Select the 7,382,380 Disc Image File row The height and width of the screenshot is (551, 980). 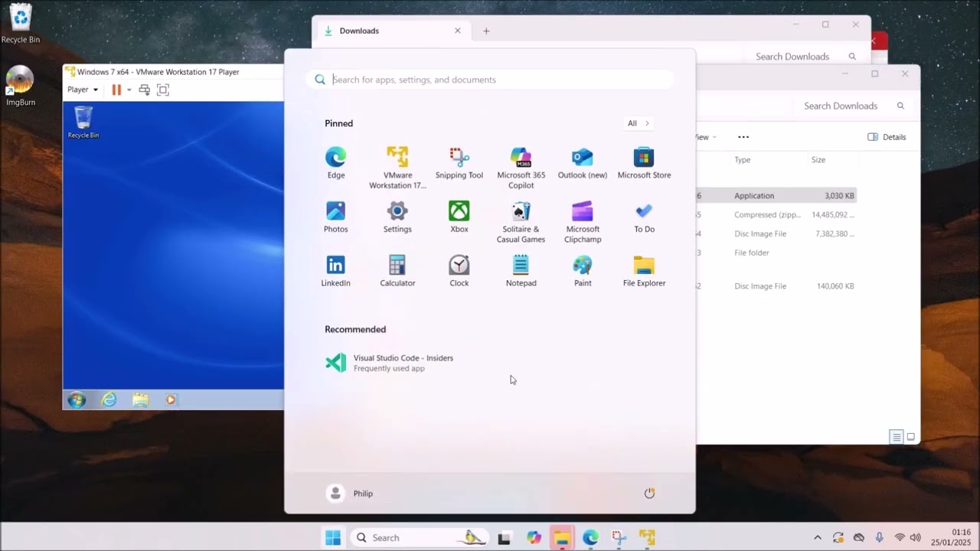776,234
